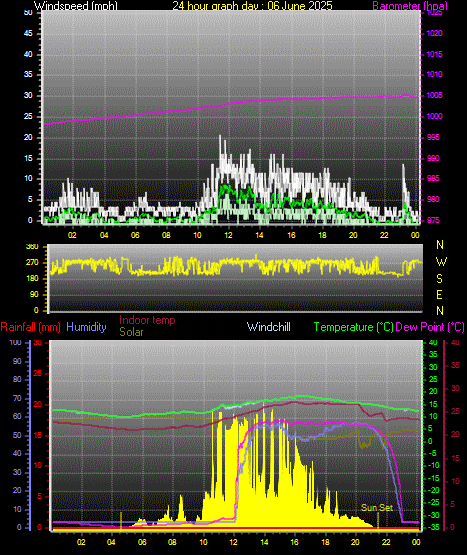Click the '16' hour label under bottom graph

[x=295, y=542]
